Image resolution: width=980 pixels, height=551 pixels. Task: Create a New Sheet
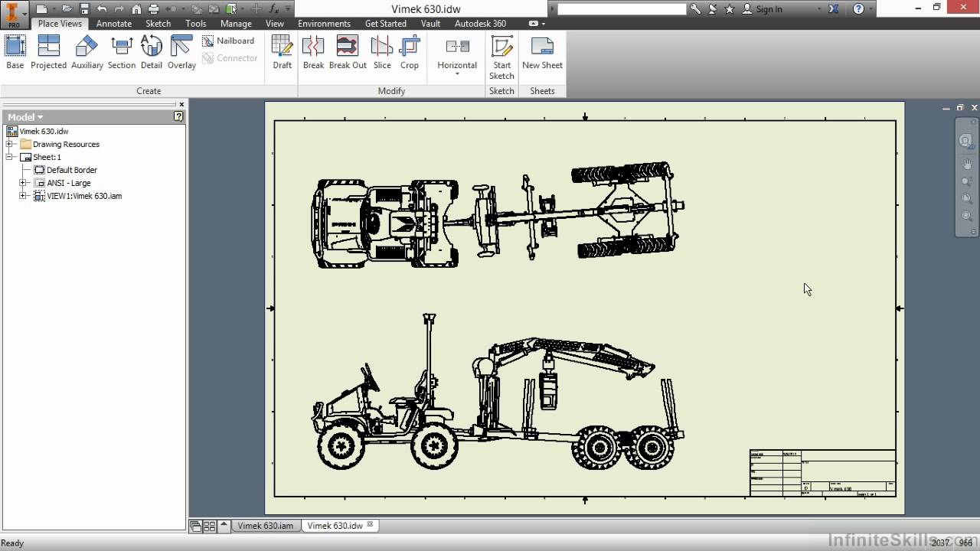coord(542,52)
